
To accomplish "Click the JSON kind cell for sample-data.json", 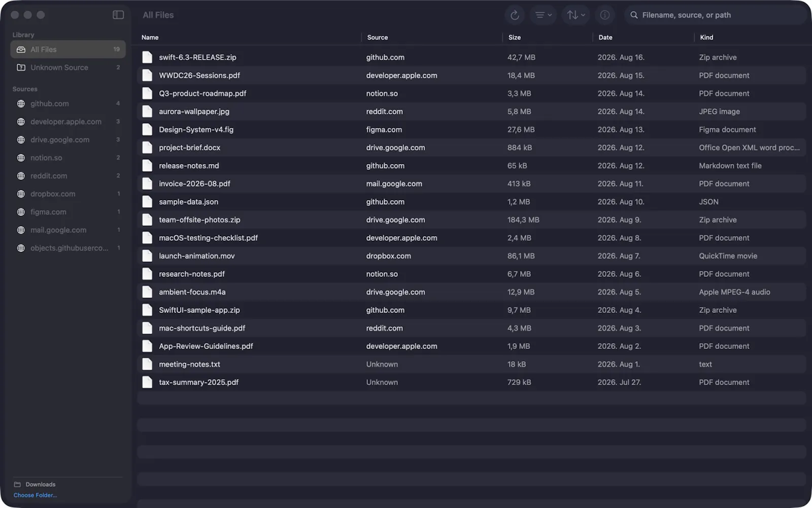I will 708,202.
